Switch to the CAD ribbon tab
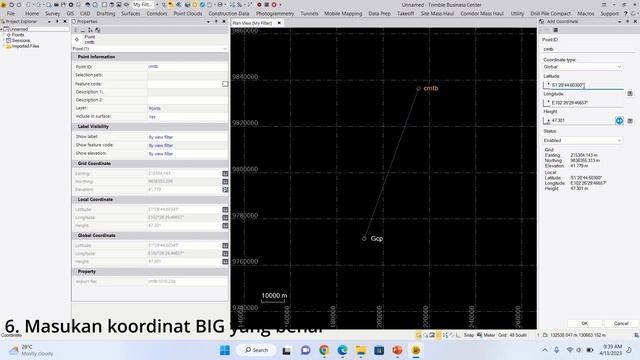This screenshot has width=640, height=360. (85, 13)
